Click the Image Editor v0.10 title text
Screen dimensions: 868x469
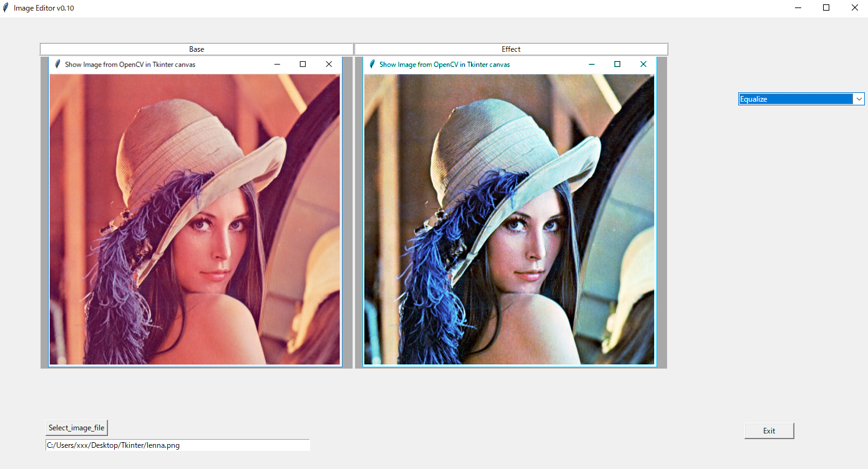(x=44, y=8)
